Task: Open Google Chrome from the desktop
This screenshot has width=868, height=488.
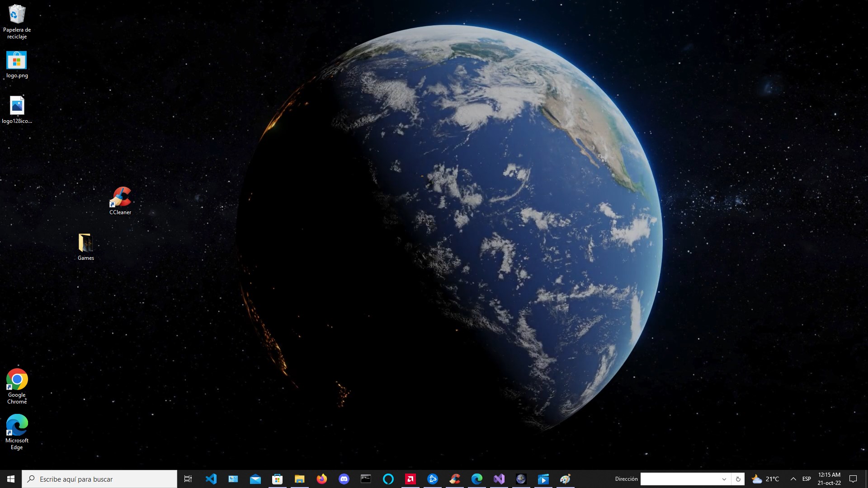Action: tap(17, 380)
